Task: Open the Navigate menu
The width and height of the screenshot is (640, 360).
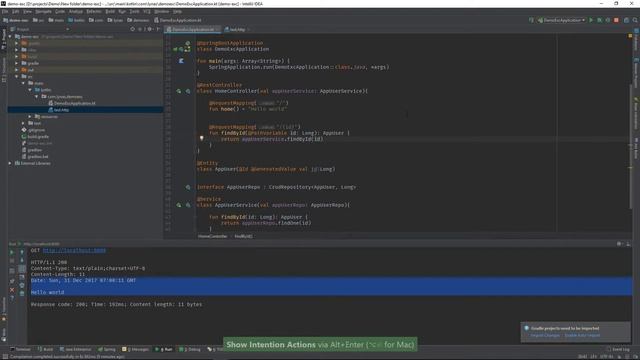Action: pyautogui.click(x=43, y=11)
